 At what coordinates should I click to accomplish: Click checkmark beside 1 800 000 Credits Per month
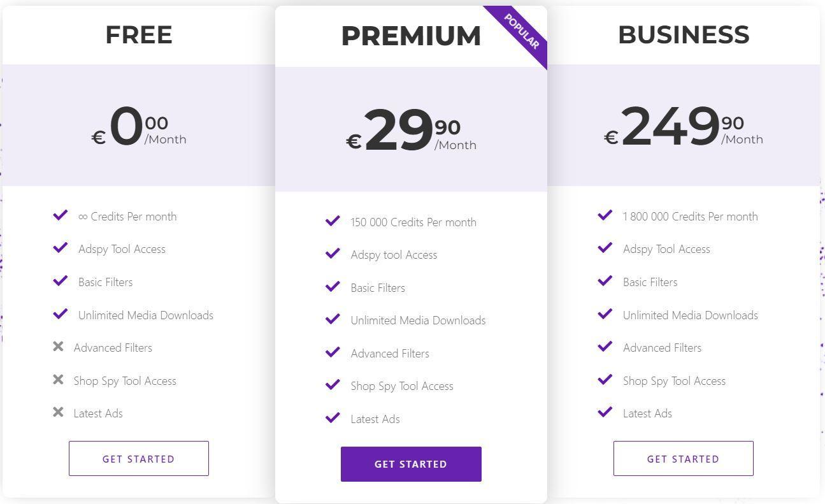605,215
